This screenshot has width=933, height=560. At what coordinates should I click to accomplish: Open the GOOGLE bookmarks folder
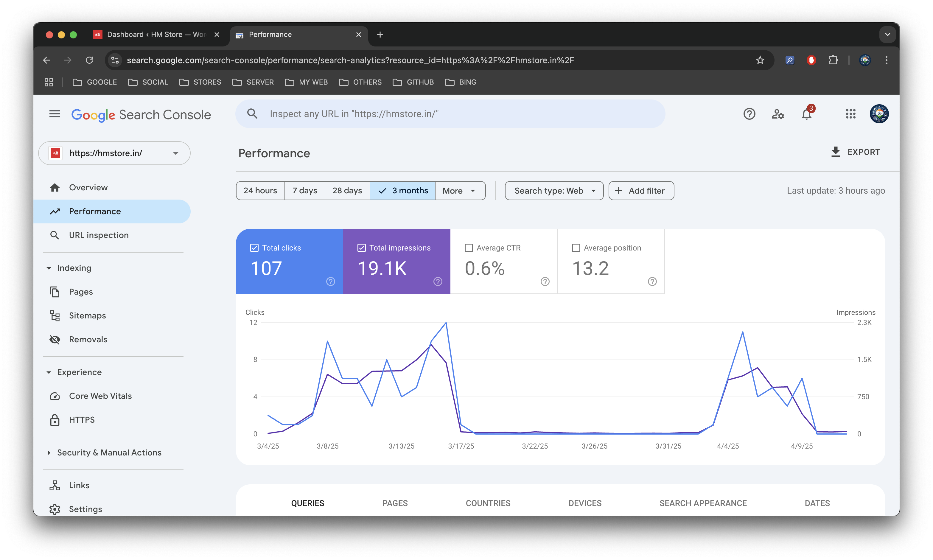click(x=95, y=82)
